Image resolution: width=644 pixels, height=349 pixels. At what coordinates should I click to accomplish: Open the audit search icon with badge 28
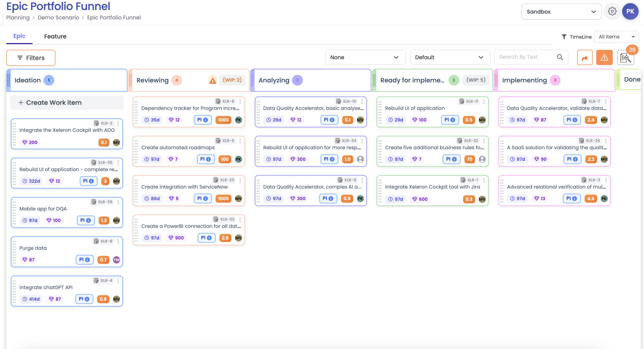tap(625, 58)
